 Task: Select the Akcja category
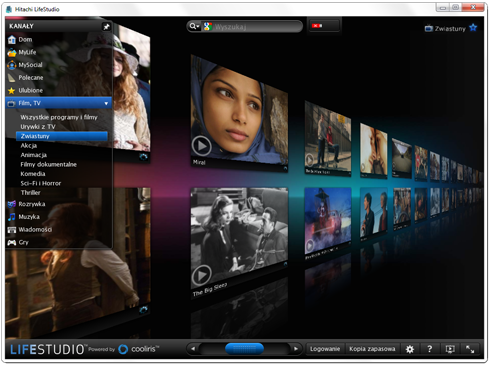29,146
